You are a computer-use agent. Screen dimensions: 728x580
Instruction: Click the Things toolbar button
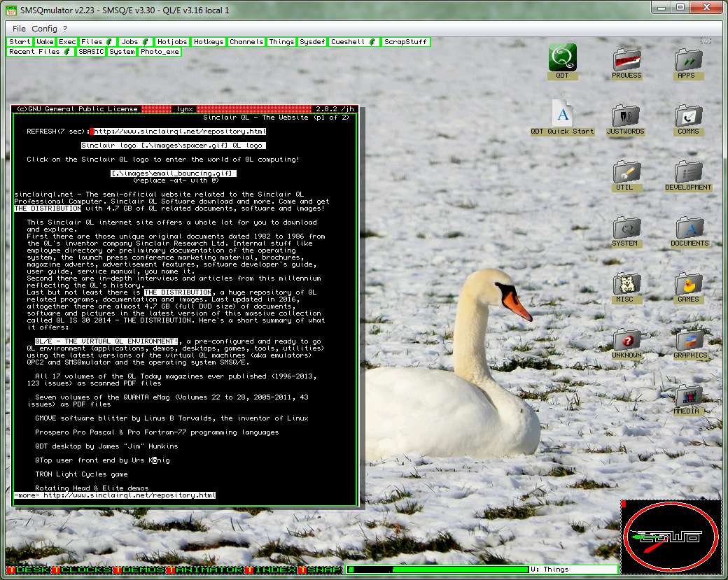point(281,42)
